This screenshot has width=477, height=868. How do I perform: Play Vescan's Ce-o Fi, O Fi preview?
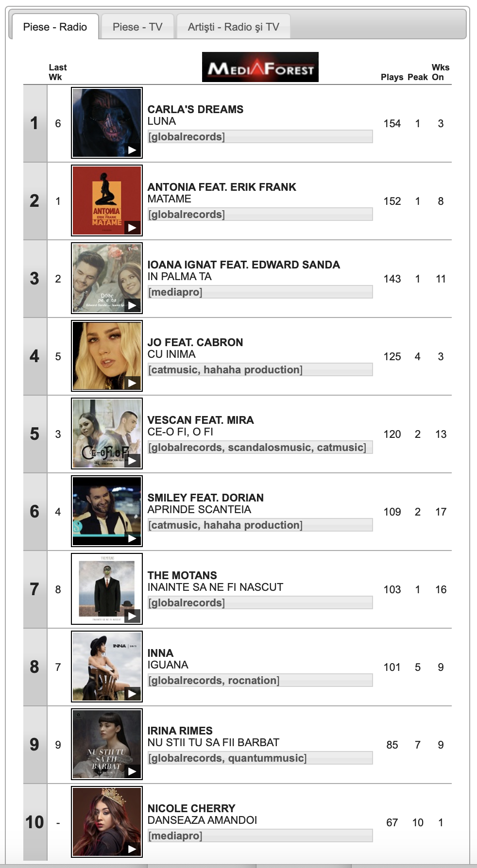pos(132,461)
